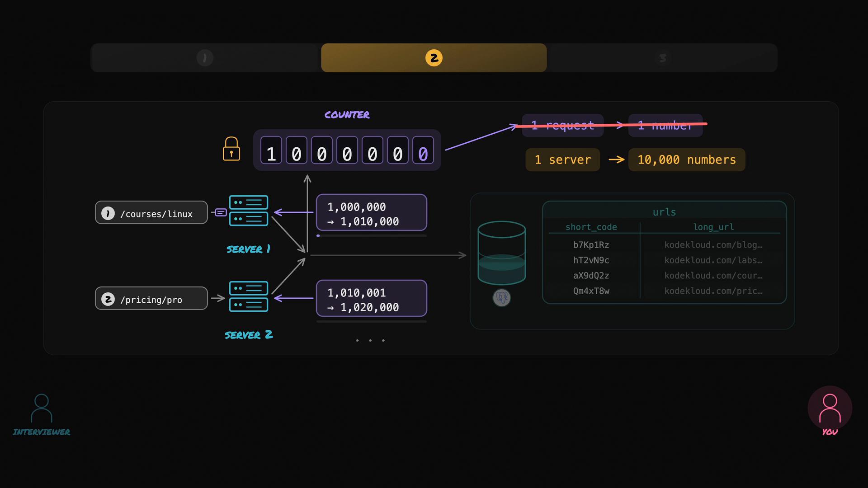Image resolution: width=868 pixels, height=488 pixels.
Task: Click the crossed-out 1 number label
Action: click(665, 125)
